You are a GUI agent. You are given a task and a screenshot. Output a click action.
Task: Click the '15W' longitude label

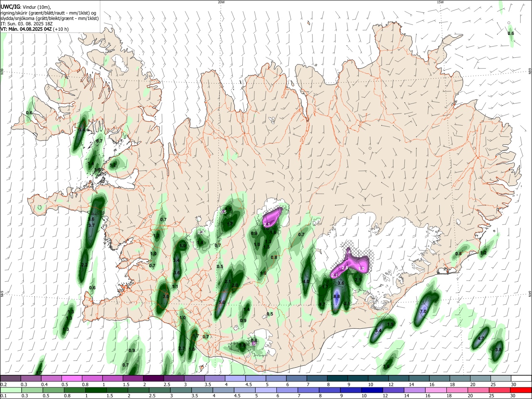441,2
